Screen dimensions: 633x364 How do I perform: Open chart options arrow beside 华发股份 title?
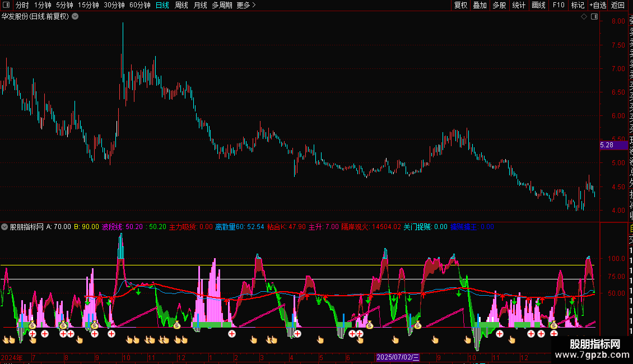75,17
